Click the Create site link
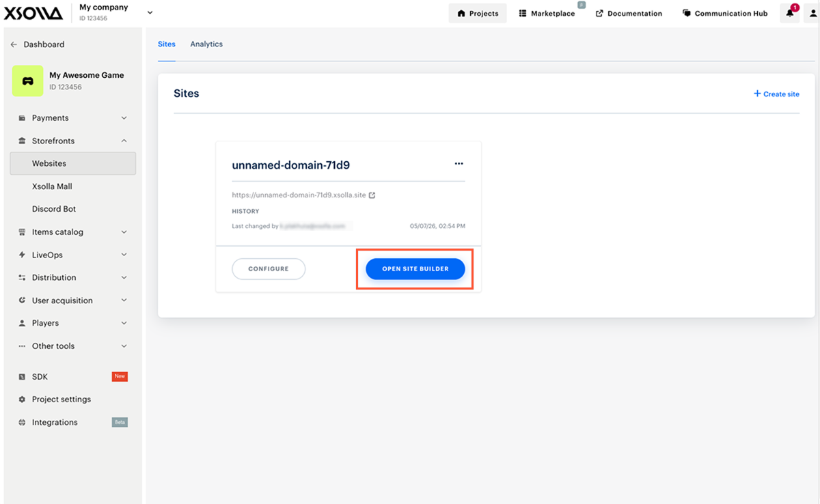This screenshot has height=504, width=820. point(776,94)
